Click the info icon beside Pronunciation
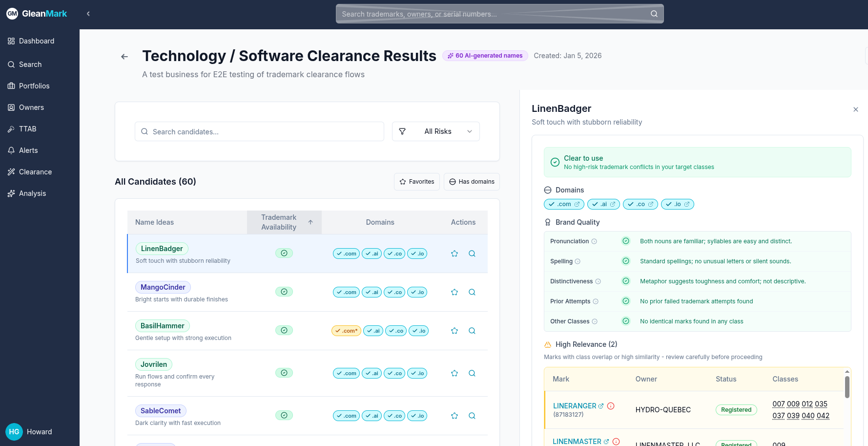 594,241
